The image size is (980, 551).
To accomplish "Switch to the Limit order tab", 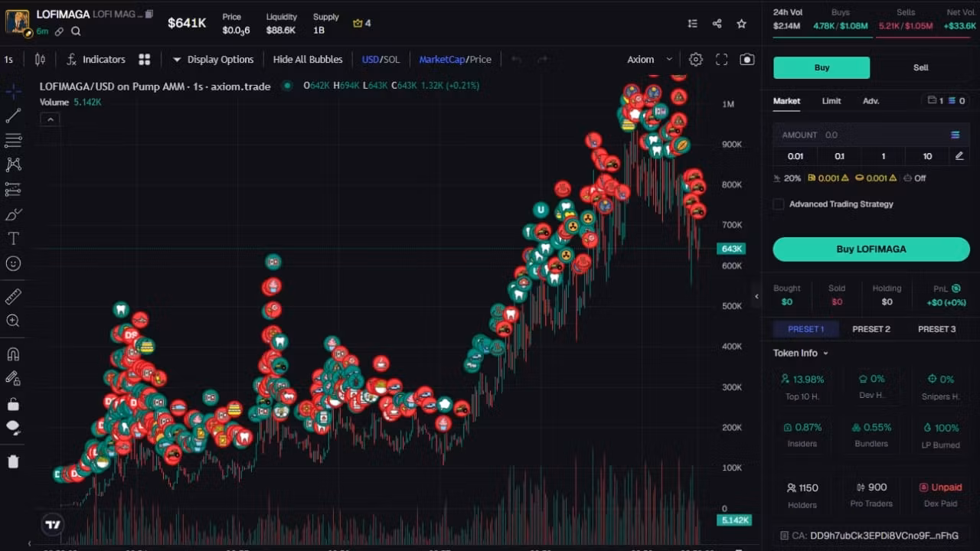I will pyautogui.click(x=831, y=101).
